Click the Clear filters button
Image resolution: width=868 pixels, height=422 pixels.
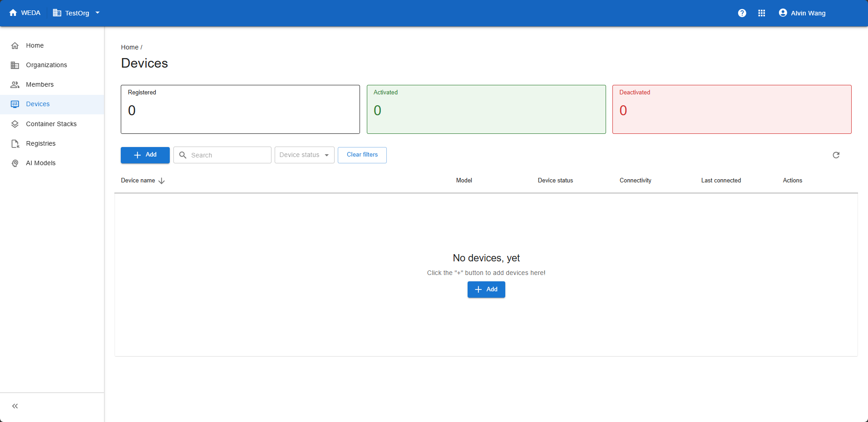[362, 155]
